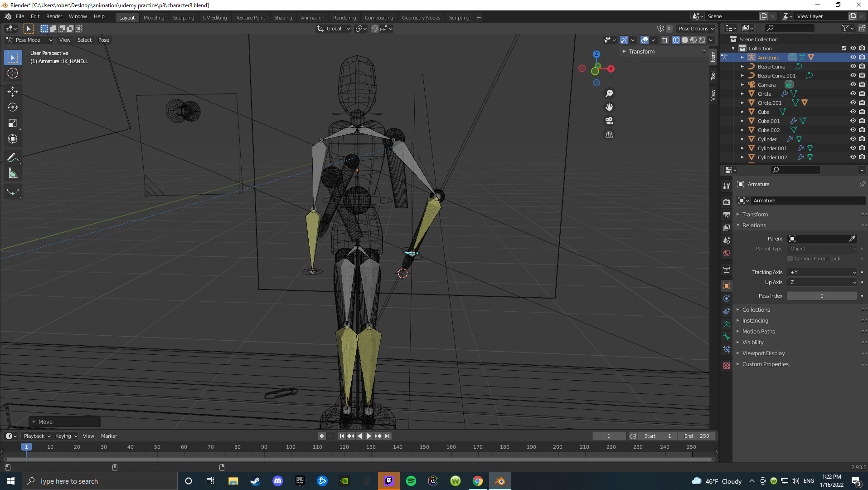Hide the Camera object via eye icon
The width and height of the screenshot is (868, 490).
pyautogui.click(x=853, y=85)
